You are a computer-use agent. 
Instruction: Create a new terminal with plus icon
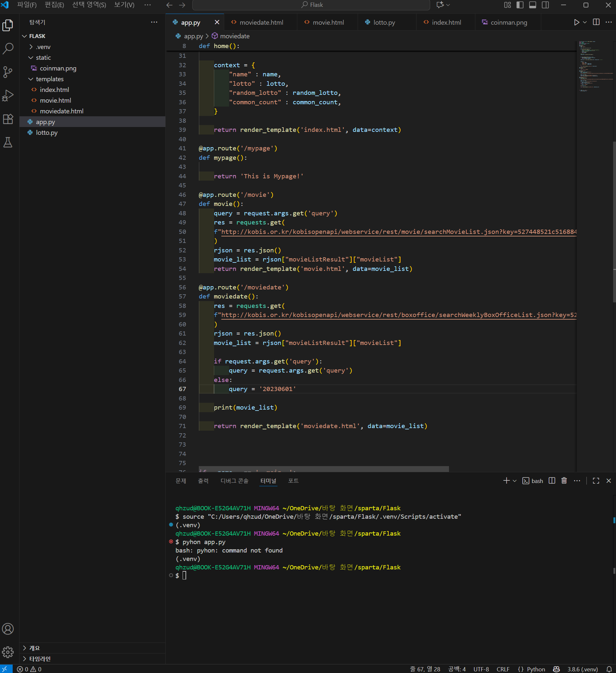pyautogui.click(x=507, y=481)
